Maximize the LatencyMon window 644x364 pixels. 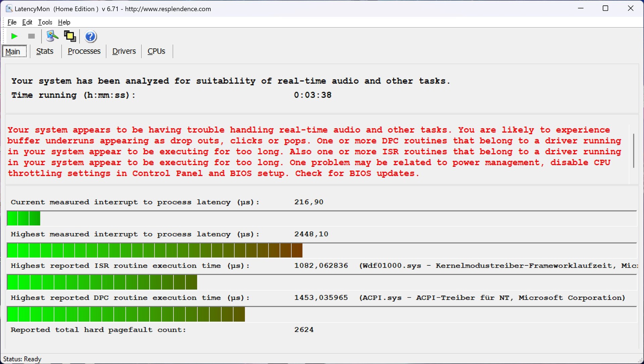[605, 8]
